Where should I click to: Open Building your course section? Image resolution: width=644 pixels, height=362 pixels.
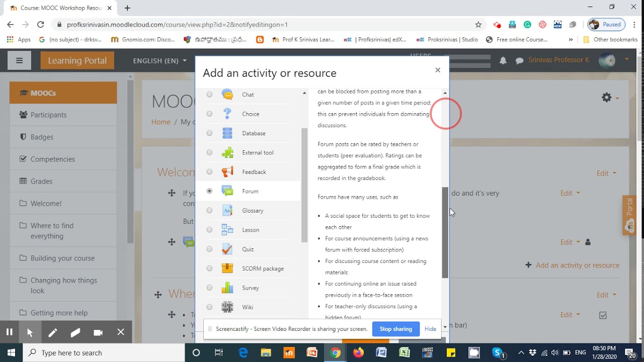click(x=63, y=258)
